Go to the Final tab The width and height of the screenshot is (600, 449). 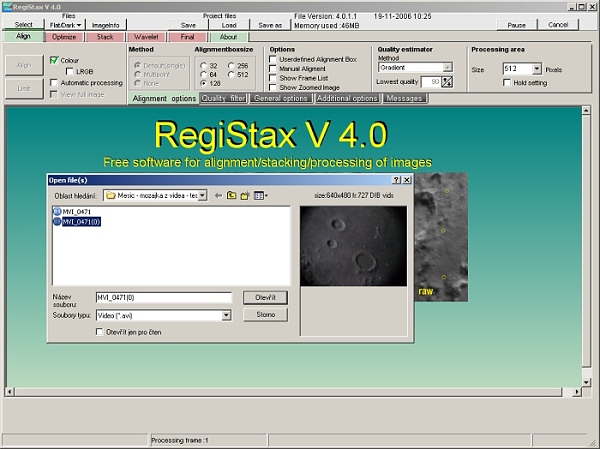188,37
